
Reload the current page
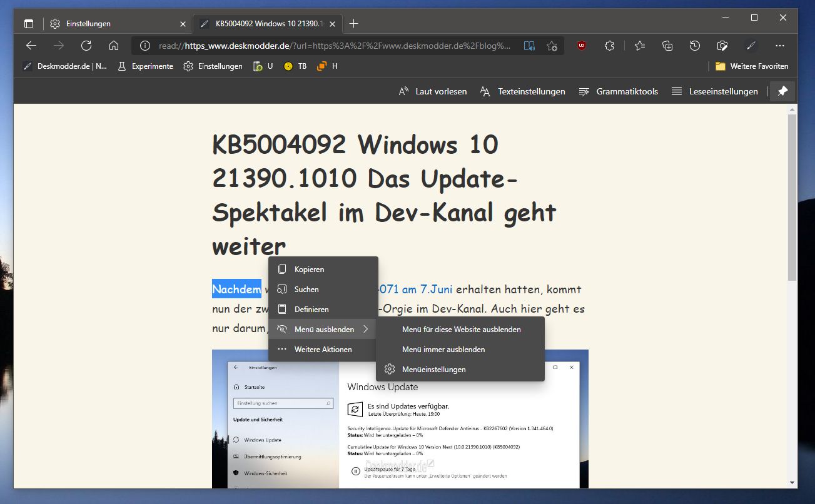point(86,46)
